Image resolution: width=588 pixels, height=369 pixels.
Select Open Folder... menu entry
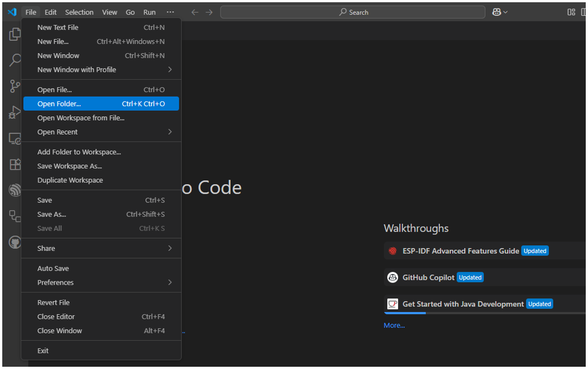[101, 104]
